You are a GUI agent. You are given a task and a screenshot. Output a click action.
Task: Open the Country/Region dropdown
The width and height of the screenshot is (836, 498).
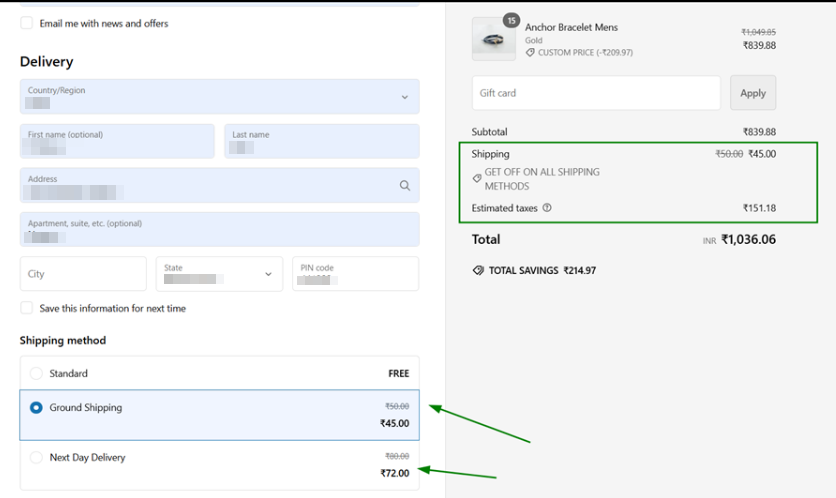click(x=219, y=97)
